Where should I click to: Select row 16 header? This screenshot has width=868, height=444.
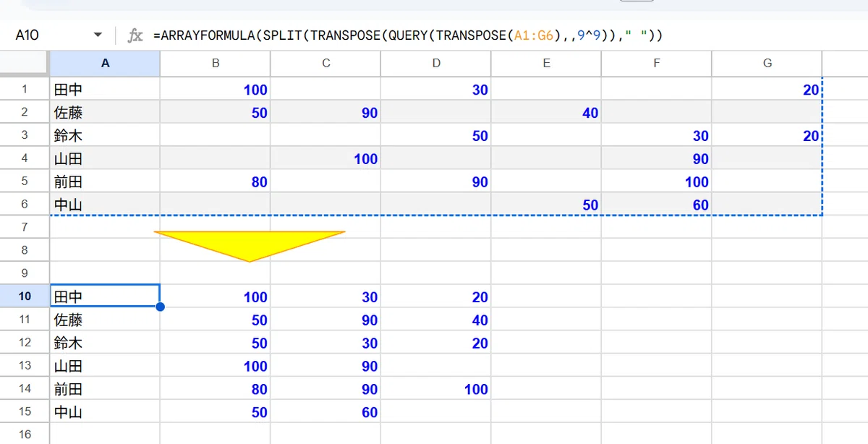click(25, 435)
